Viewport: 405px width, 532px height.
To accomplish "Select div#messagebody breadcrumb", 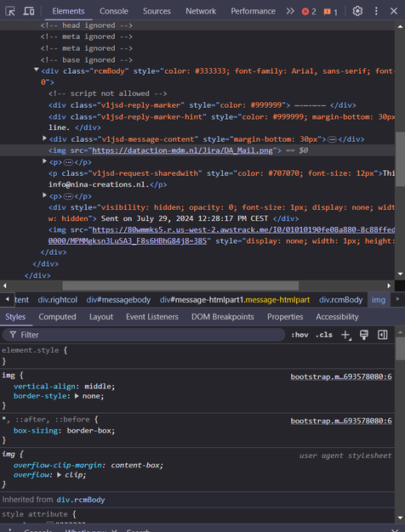I will click(118, 300).
